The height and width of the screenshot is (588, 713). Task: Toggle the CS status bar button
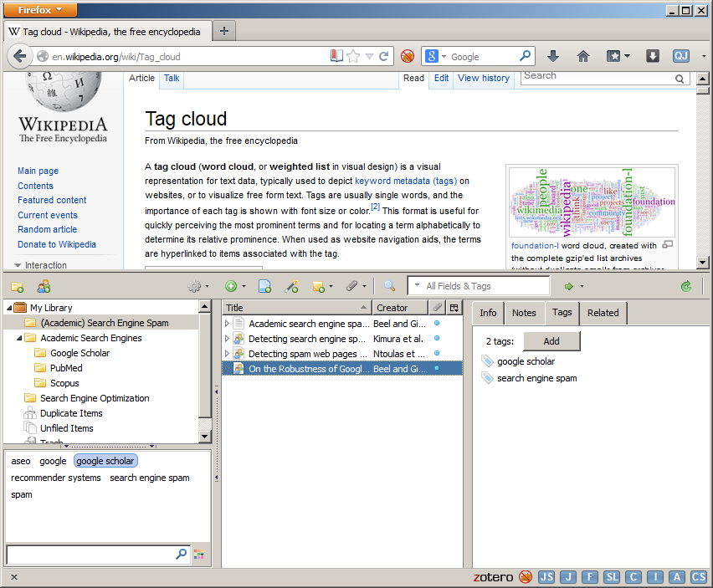click(x=699, y=577)
